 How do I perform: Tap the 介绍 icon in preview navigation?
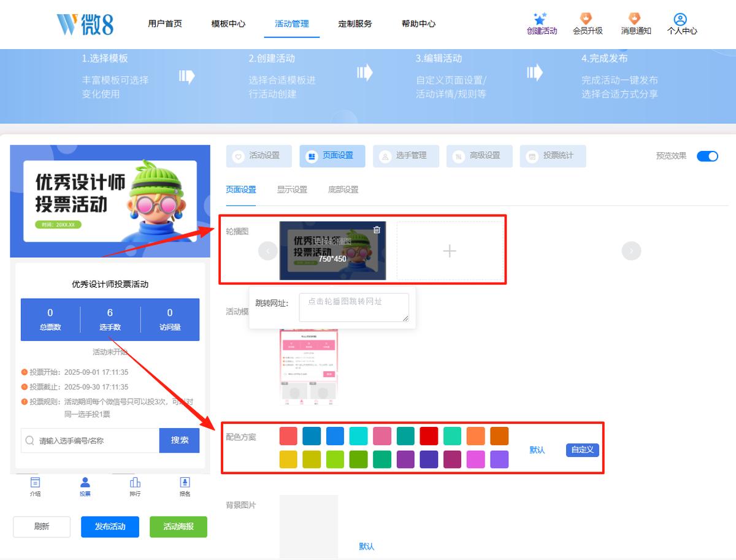[35, 482]
